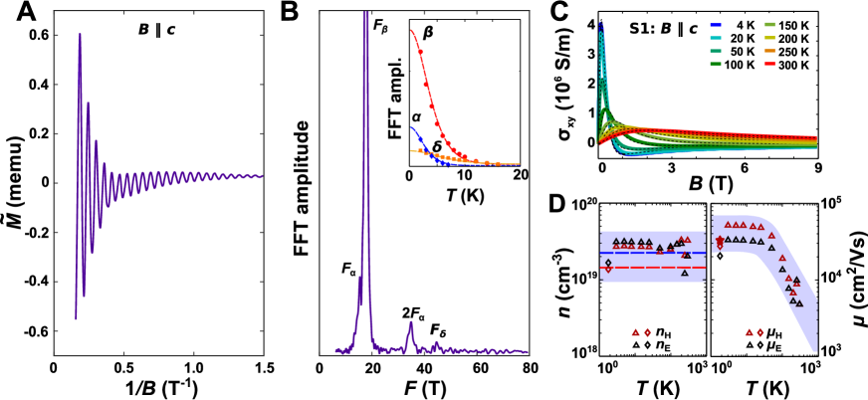
Task: Click the '10⁵' tick on the μ axis
Action: (x=831, y=204)
